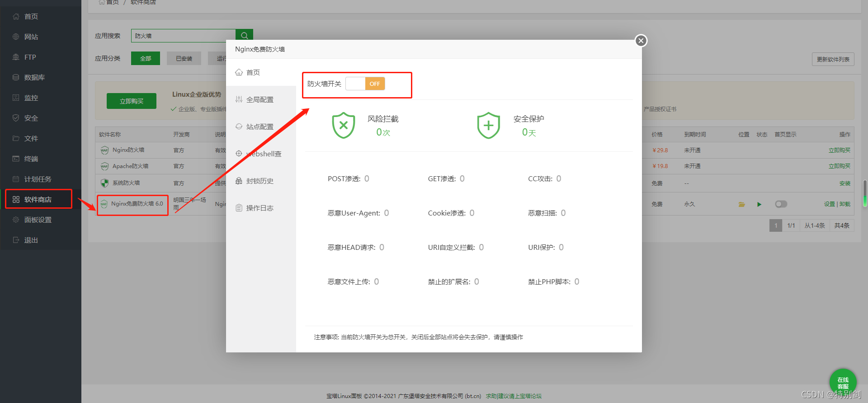Click the 封锁历史 lock icon
The height and width of the screenshot is (403, 868).
pos(239,181)
